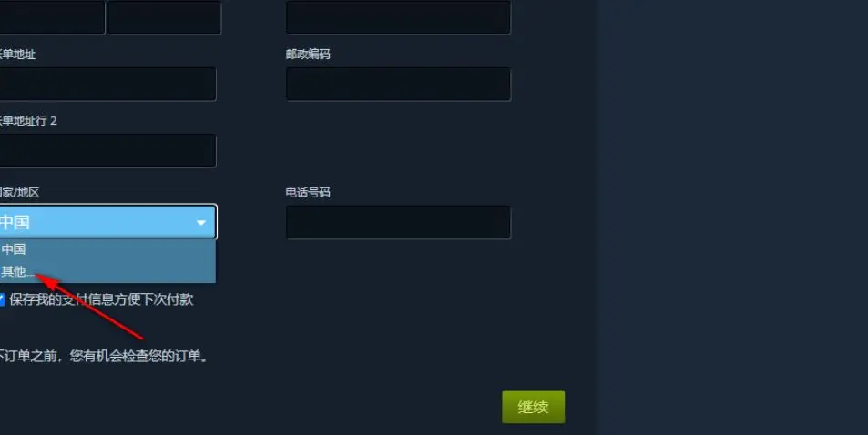Click the 邮政编码 field label

[x=308, y=55]
